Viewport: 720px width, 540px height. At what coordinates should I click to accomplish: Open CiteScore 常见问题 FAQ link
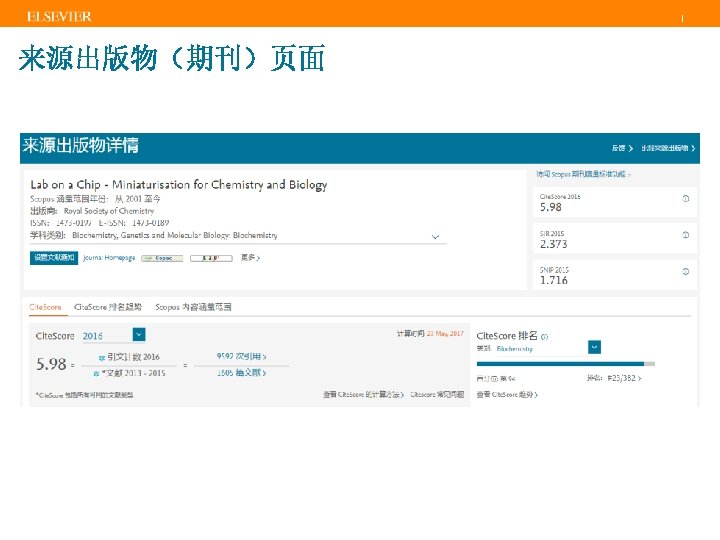[x=437, y=394]
